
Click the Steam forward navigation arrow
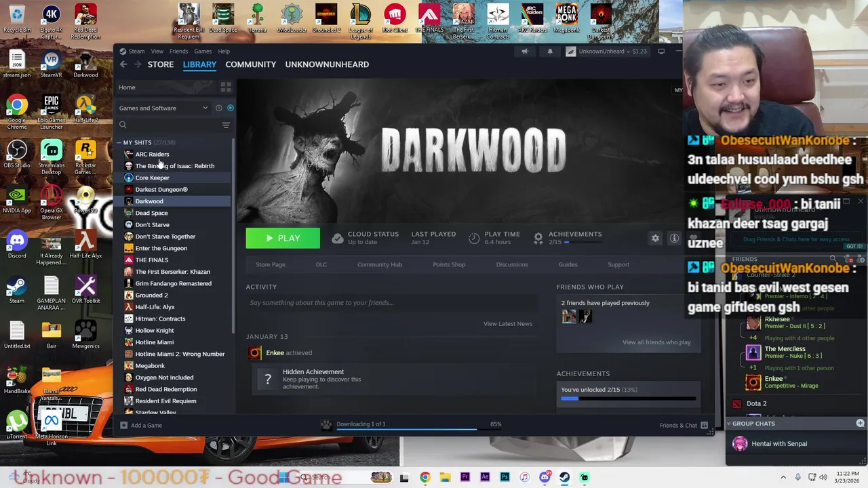tap(138, 64)
